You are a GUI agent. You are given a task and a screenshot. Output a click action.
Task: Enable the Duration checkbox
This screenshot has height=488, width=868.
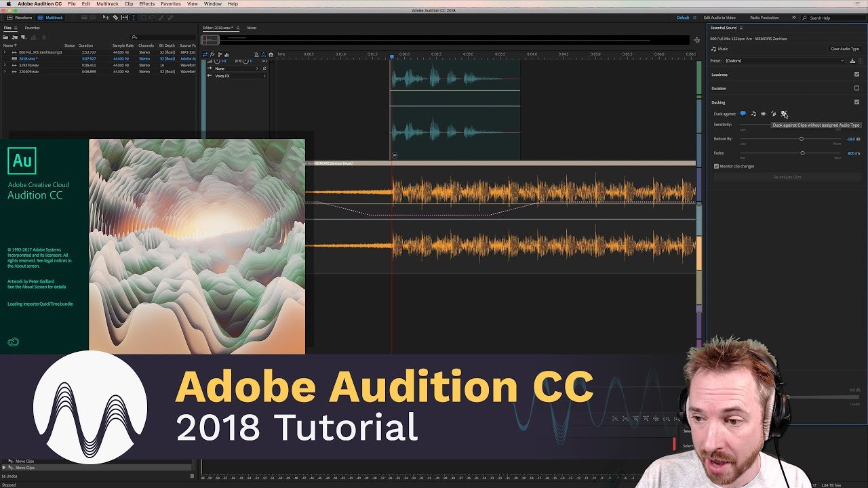coord(856,88)
